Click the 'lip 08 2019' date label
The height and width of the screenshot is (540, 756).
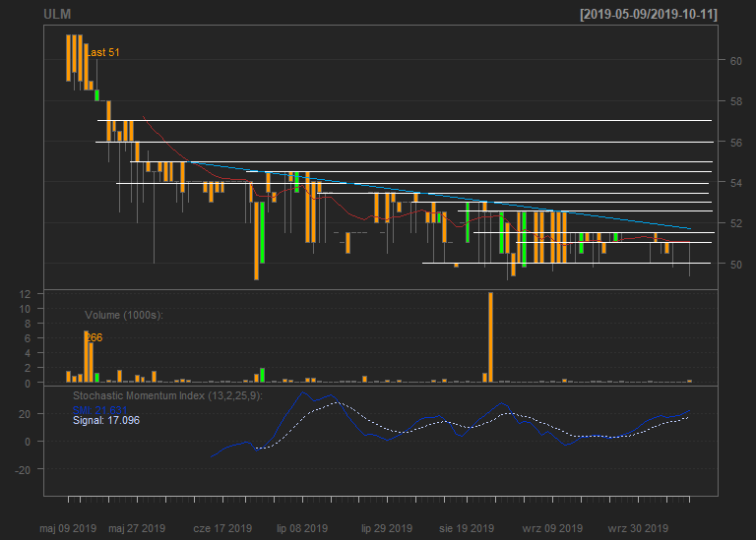302,528
